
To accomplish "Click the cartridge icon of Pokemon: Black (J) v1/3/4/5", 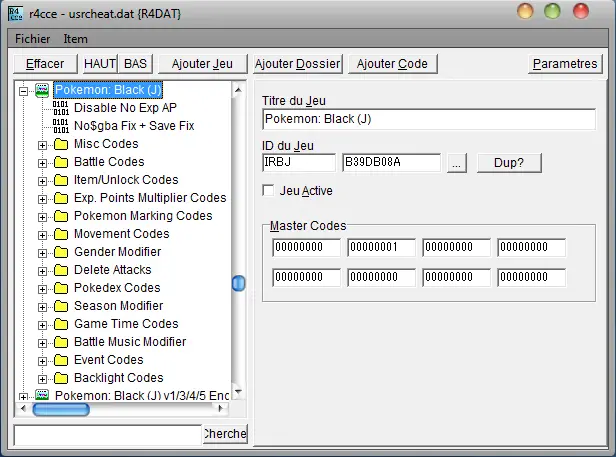I will (42, 395).
